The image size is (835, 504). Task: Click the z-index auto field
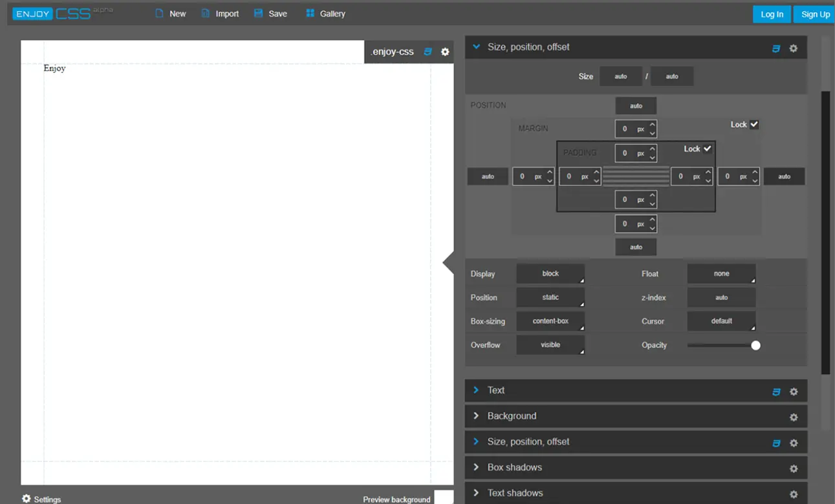point(721,297)
